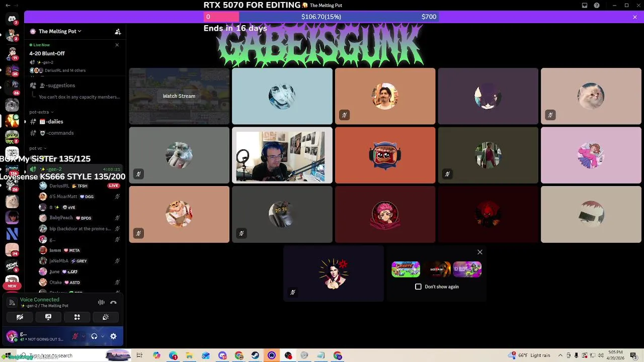Select 6'5 MoarMatt in voice list
The image size is (644, 362).
click(79, 197)
